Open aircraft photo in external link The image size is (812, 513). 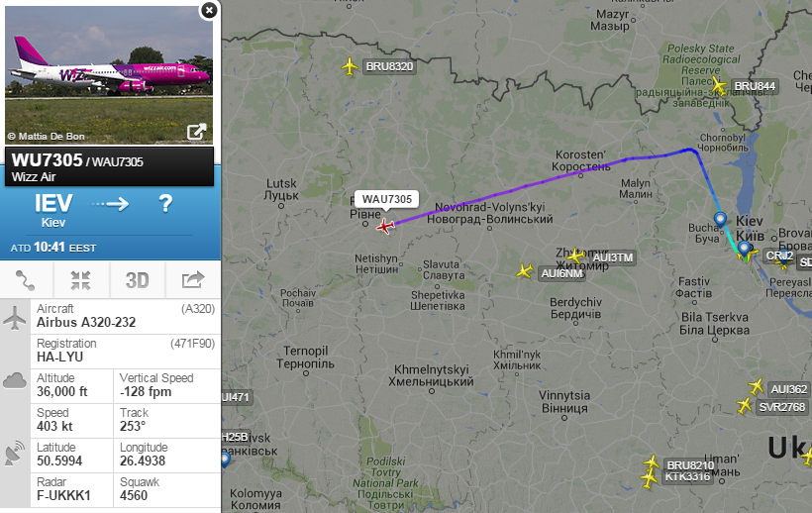pos(196,132)
